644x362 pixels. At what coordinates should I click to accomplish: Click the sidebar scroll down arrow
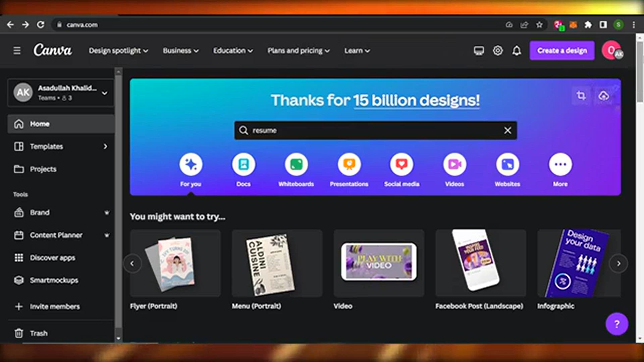118,339
